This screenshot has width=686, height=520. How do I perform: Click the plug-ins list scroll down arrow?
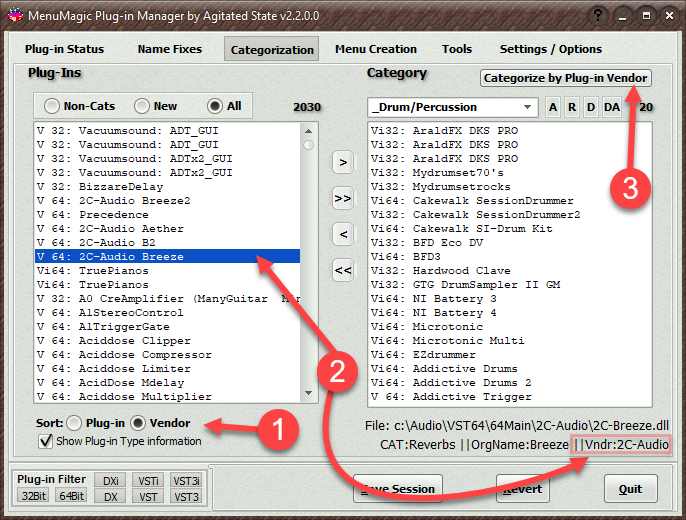308,393
